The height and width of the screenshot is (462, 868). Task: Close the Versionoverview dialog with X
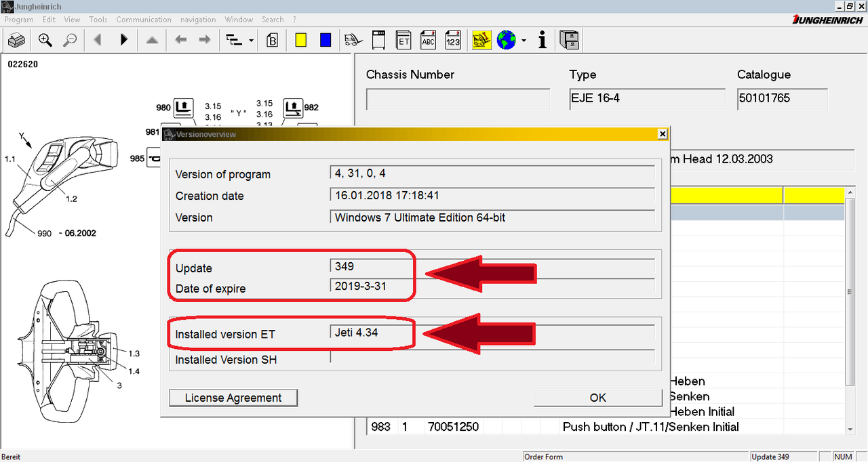click(x=663, y=134)
